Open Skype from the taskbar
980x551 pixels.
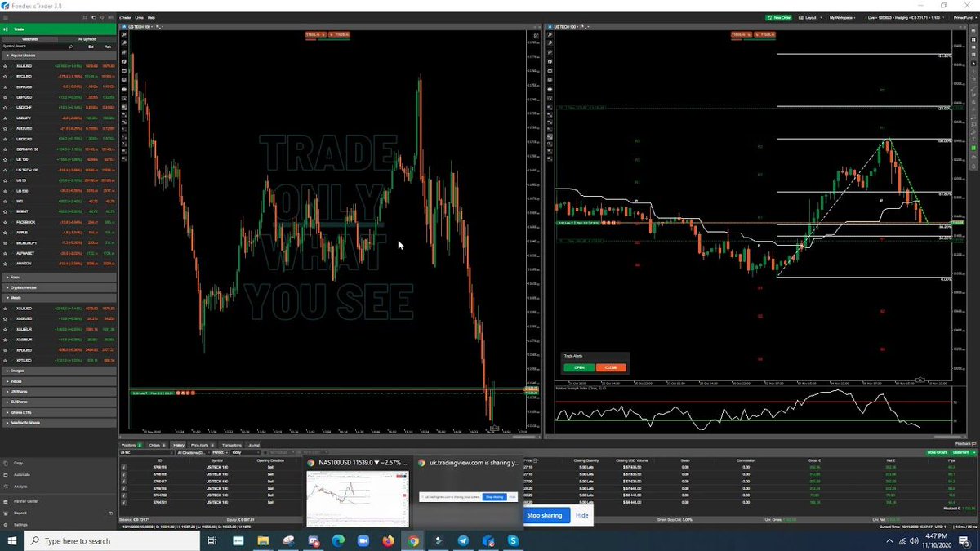[x=514, y=540]
